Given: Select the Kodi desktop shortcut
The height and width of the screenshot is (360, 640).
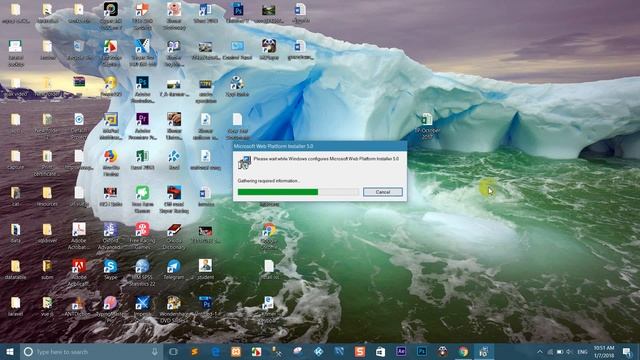Looking at the screenshot, I should pos(174,160).
